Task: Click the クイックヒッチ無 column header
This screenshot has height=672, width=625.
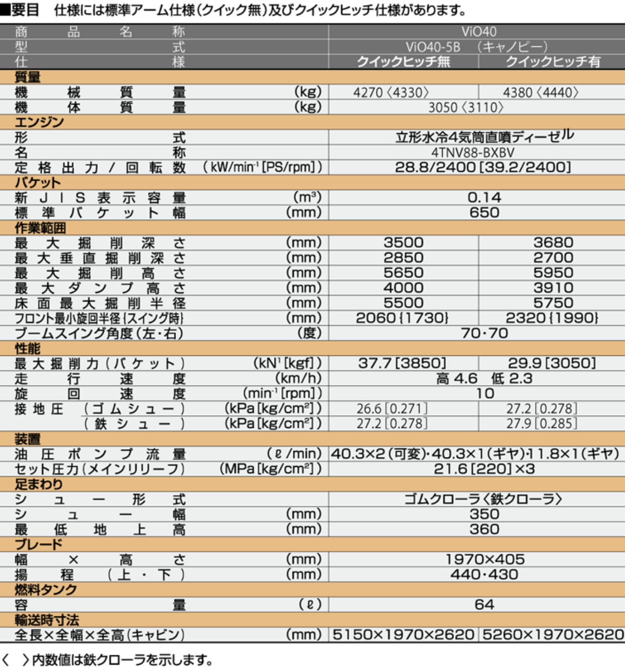Action: tap(403, 62)
